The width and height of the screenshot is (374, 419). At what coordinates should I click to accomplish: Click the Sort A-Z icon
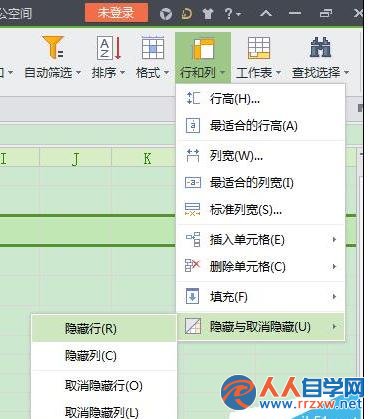click(x=109, y=48)
